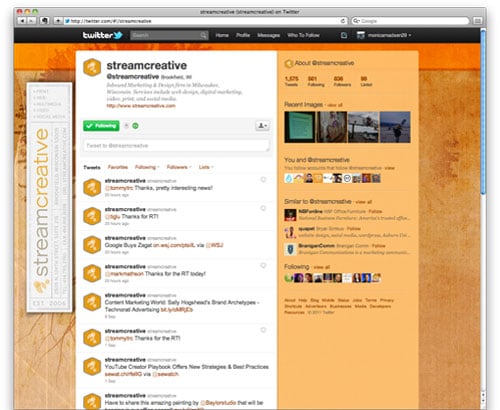Go forward with the browser forward arrow
This screenshot has height=410, width=500.
pyautogui.click(x=31, y=21)
